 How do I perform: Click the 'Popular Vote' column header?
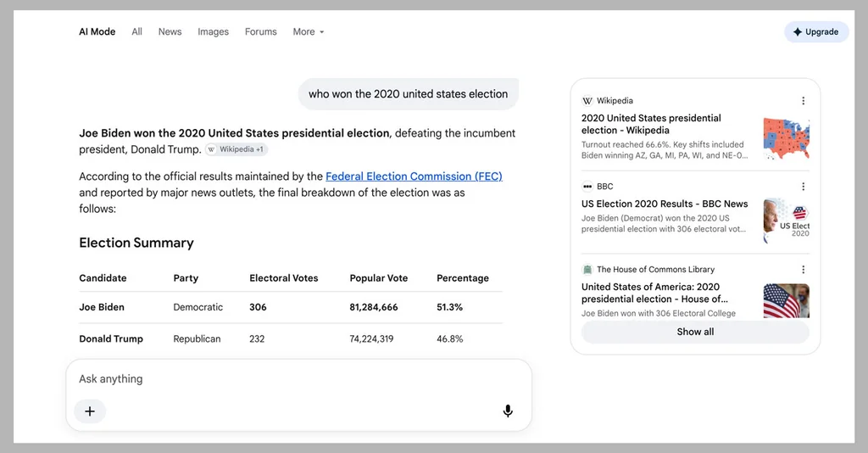click(379, 278)
